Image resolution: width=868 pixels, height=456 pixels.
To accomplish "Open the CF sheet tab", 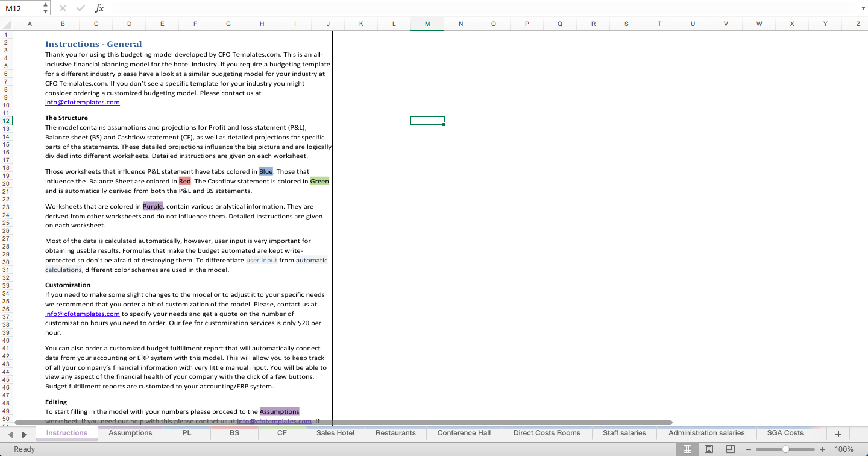I will 281,433.
